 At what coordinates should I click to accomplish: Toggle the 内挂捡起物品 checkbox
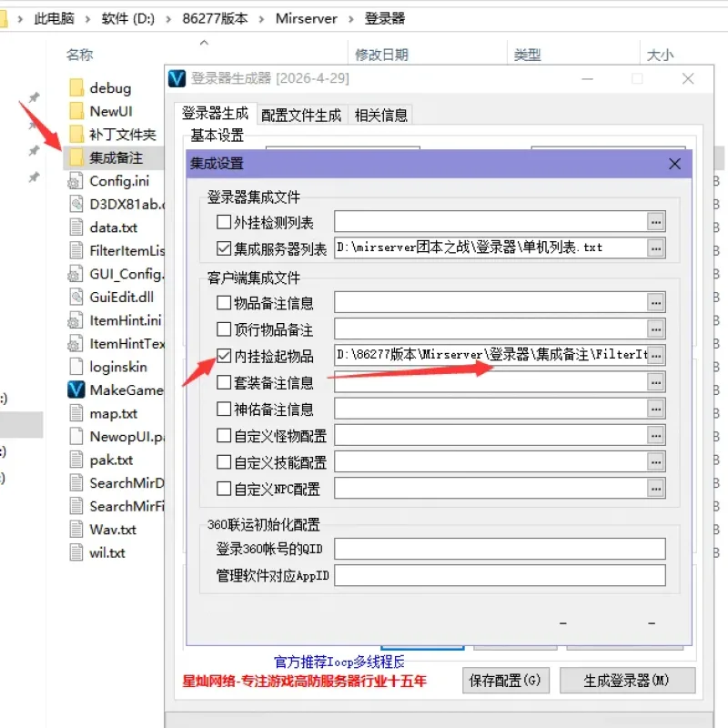pyautogui.click(x=224, y=356)
